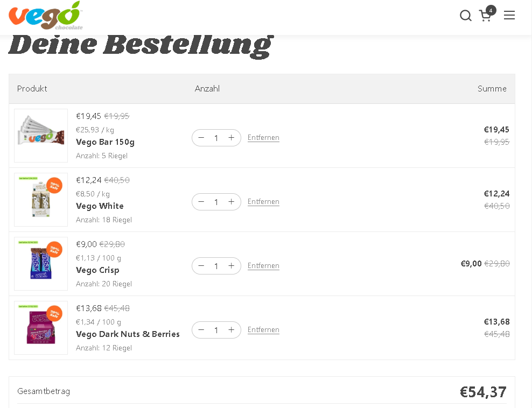Decrease Vego White quantity
This screenshot has height=408, width=532.
tap(201, 202)
